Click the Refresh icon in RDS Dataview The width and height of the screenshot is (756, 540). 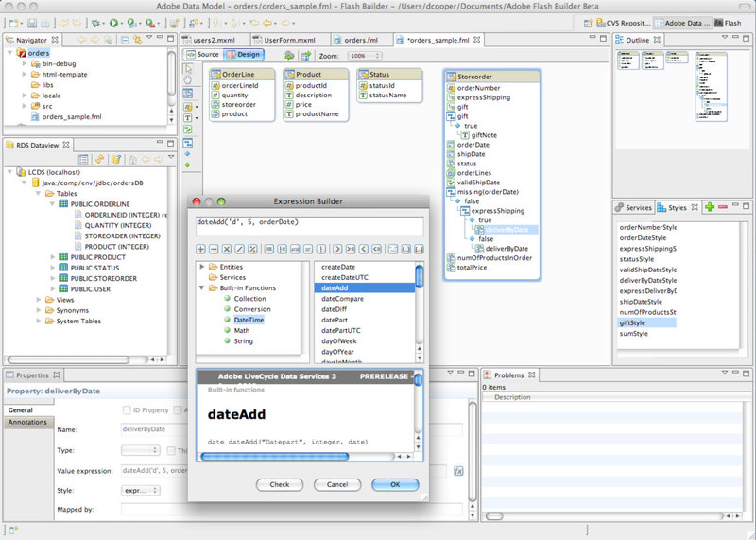click(x=99, y=159)
